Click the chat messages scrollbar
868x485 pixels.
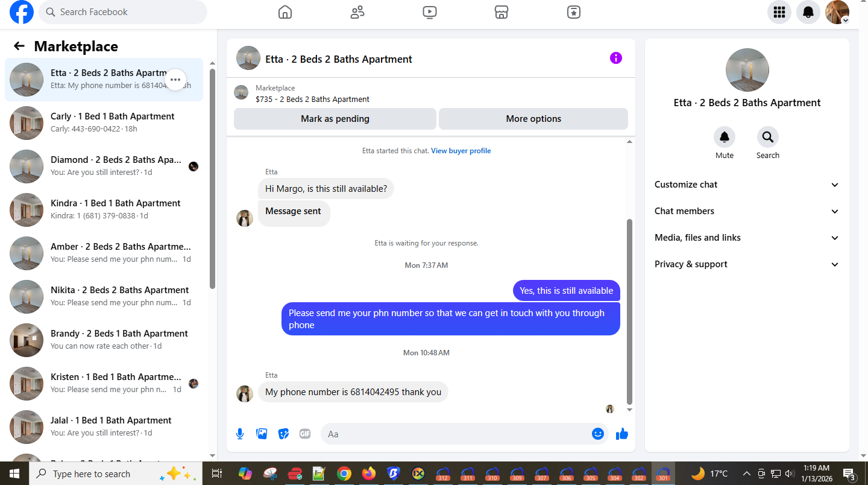630,311
